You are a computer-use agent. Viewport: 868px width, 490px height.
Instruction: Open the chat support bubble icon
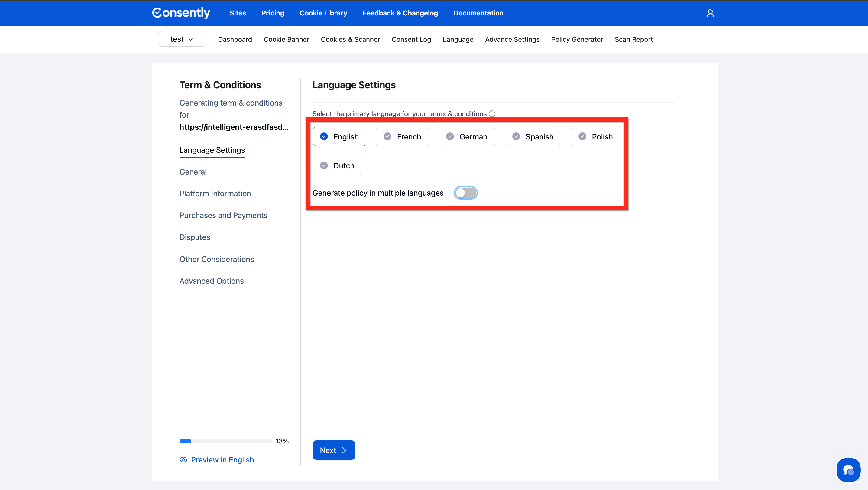pos(848,470)
